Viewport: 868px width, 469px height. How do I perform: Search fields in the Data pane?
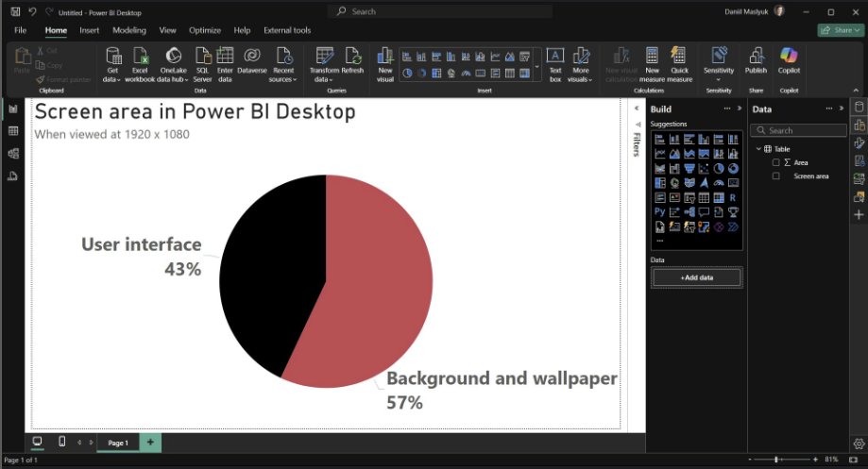[798, 130]
